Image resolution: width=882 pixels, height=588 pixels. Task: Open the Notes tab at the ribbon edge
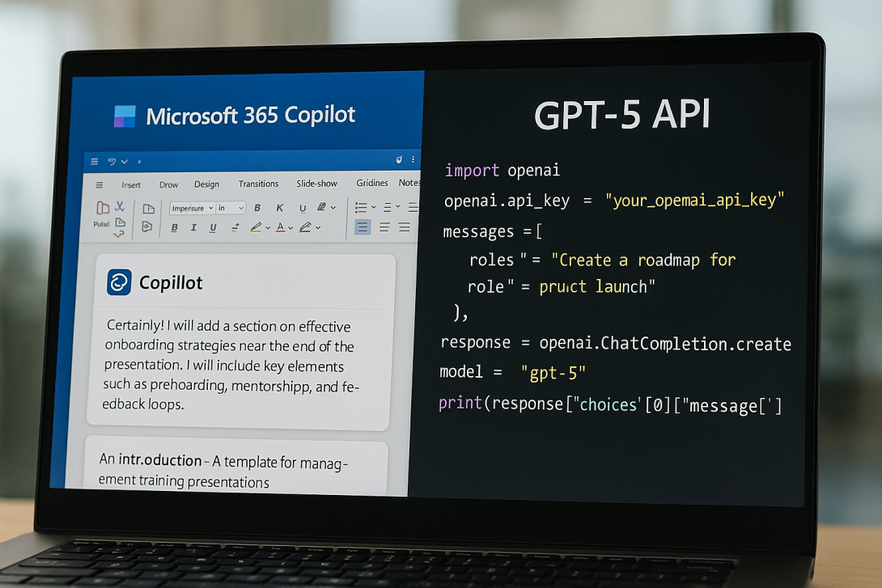point(409,183)
